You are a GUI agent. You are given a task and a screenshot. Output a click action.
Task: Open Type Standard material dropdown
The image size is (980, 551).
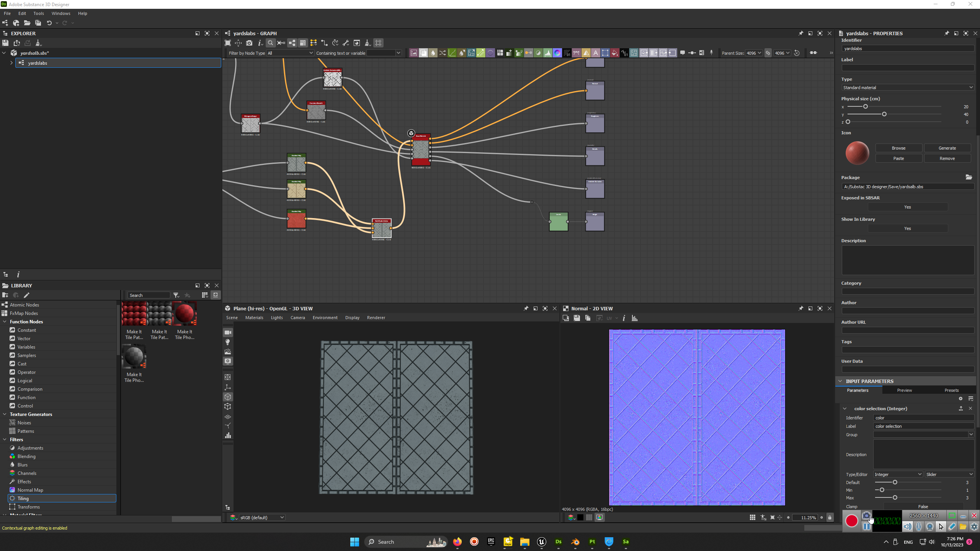907,88
